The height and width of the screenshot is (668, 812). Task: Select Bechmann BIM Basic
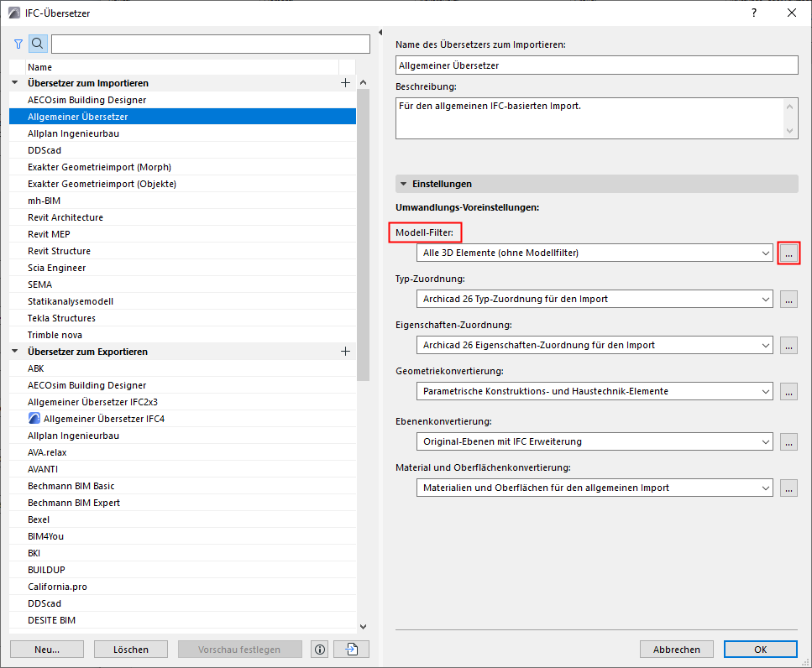point(182,486)
